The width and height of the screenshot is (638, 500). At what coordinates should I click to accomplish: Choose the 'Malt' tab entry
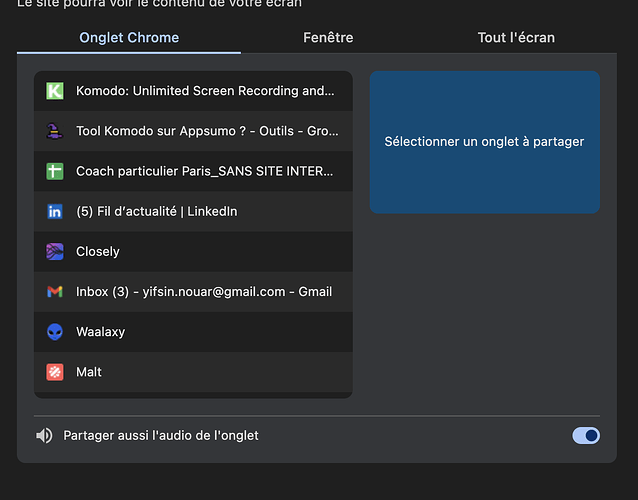click(193, 372)
